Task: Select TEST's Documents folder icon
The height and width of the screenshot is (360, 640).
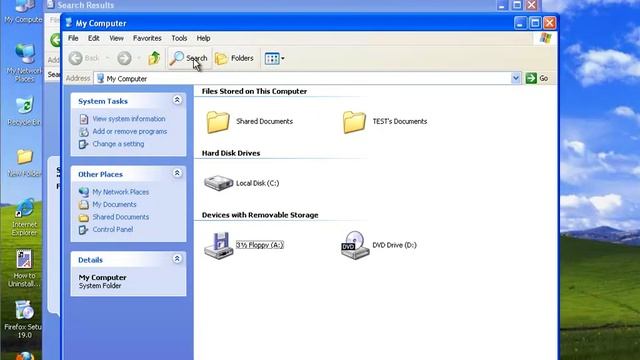Action: coord(354,122)
